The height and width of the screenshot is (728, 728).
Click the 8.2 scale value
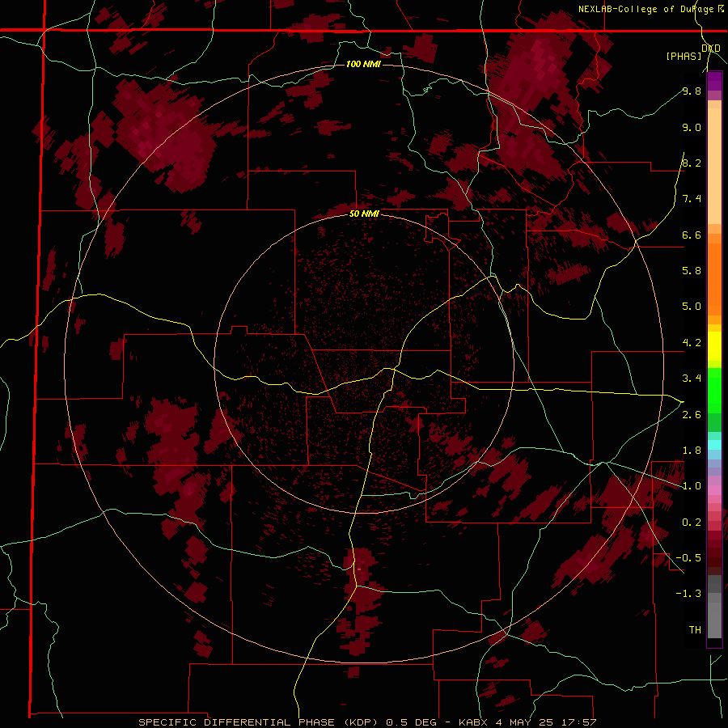[x=692, y=163]
